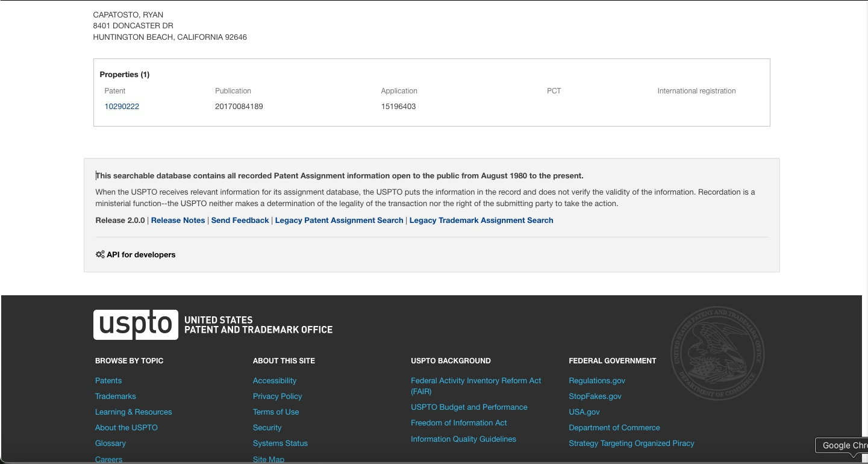Open the Trademarks footer link
Image resolution: width=868 pixels, height=464 pixels.
(x=116, y=397)
